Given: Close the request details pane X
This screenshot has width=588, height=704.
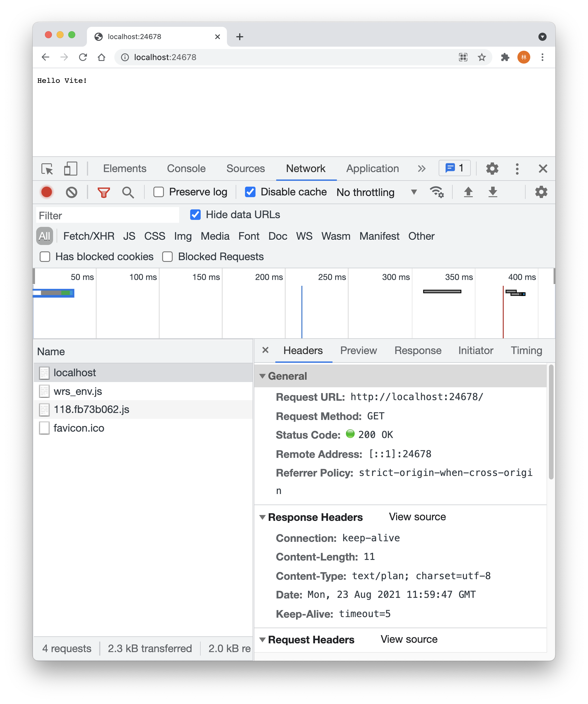Looking at the screenshot, I should click(x=265, y=350).
